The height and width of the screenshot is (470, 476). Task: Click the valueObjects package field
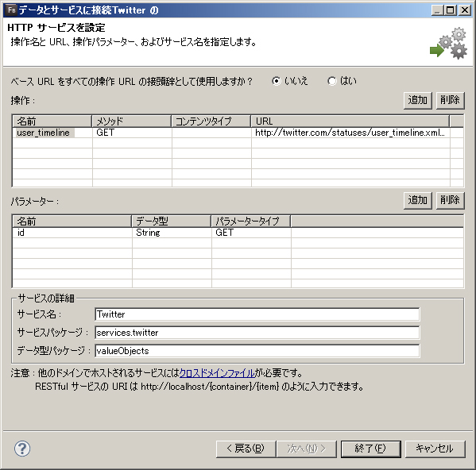coord(257,351)
